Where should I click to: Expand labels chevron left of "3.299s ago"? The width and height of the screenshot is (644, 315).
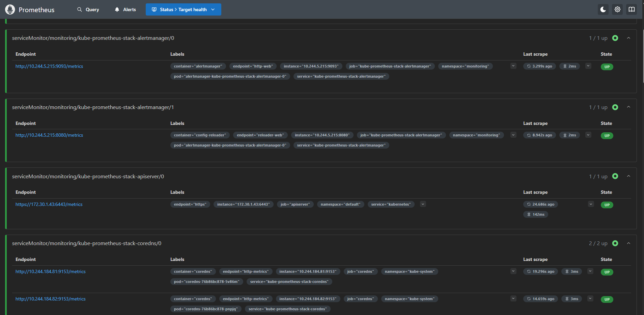coord(513,66)
